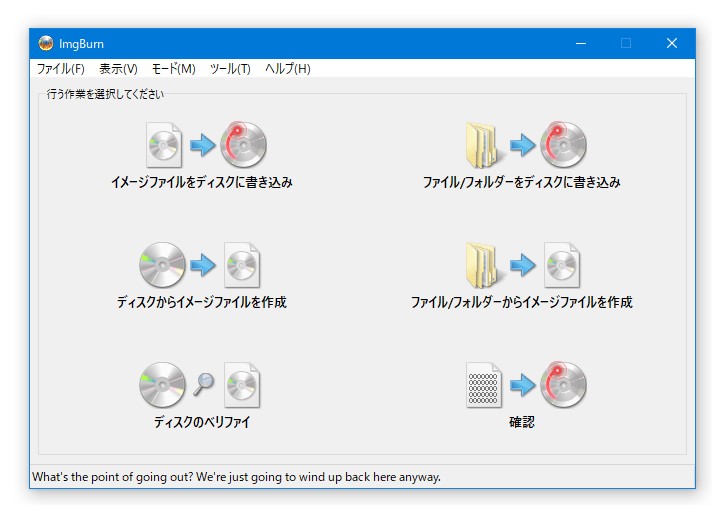Open the 表示(V) menu

[x=118, y=69]
